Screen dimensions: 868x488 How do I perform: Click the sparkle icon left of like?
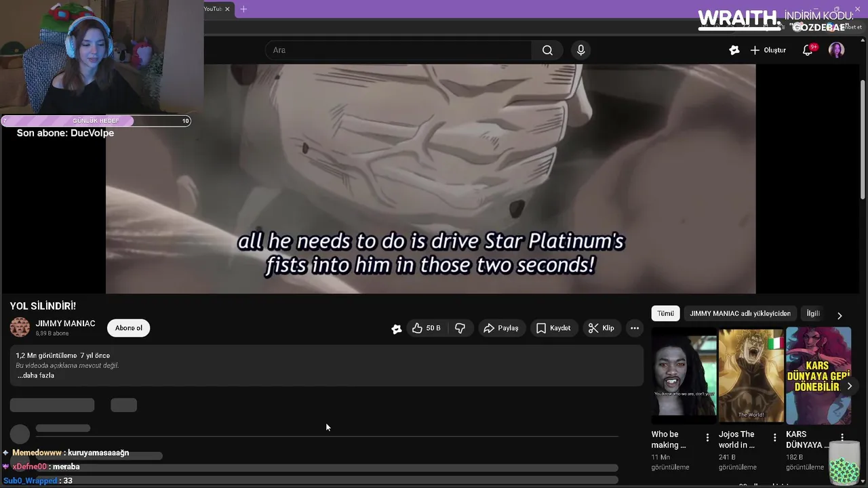(x=396, y=329)
